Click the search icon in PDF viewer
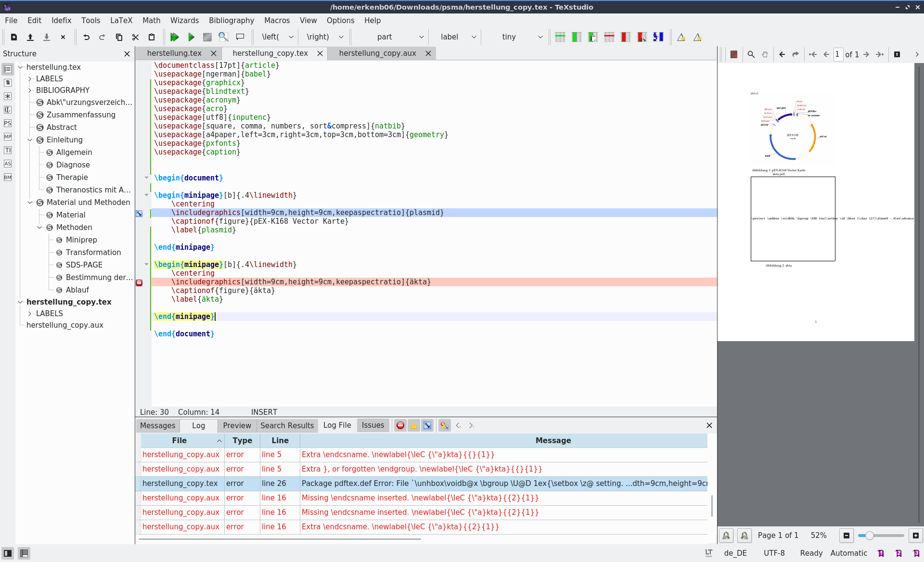The image size is (924, 562). 751,54
